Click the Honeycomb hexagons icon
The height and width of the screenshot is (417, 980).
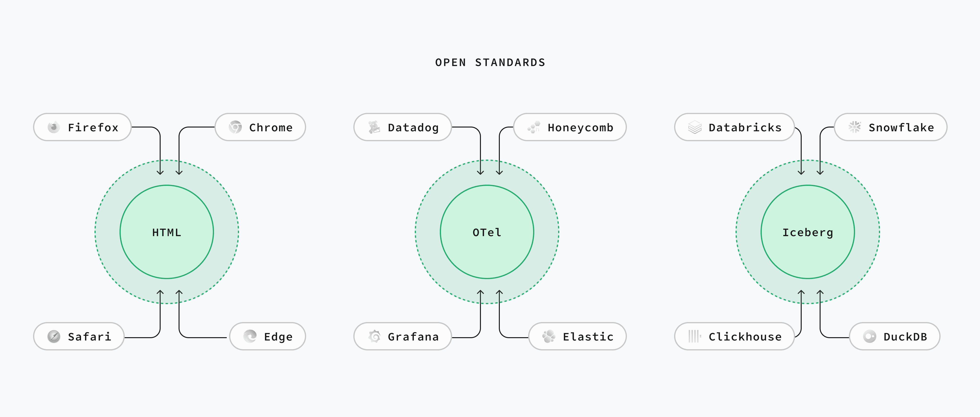(534, 127)
